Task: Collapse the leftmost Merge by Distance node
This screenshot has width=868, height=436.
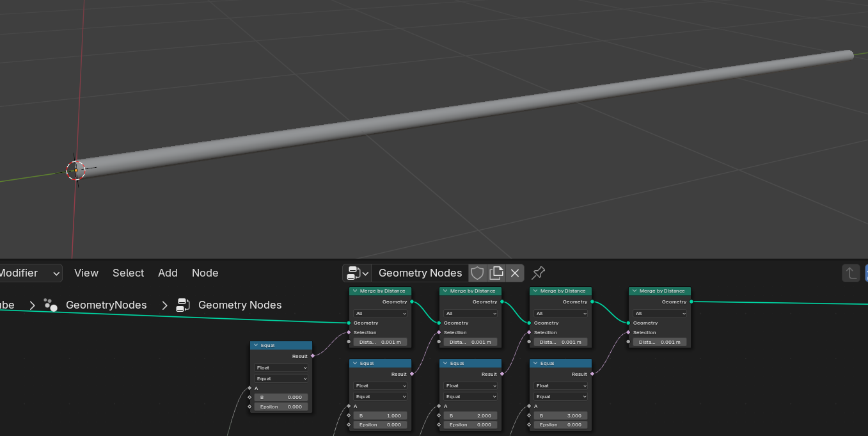Action: [x=354, y=291]
